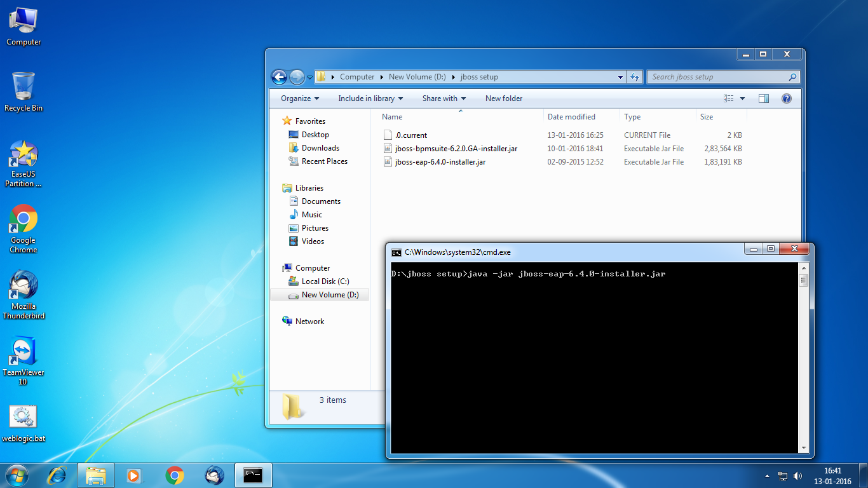Click Explorer Forward navigation button

pos(297,77)
